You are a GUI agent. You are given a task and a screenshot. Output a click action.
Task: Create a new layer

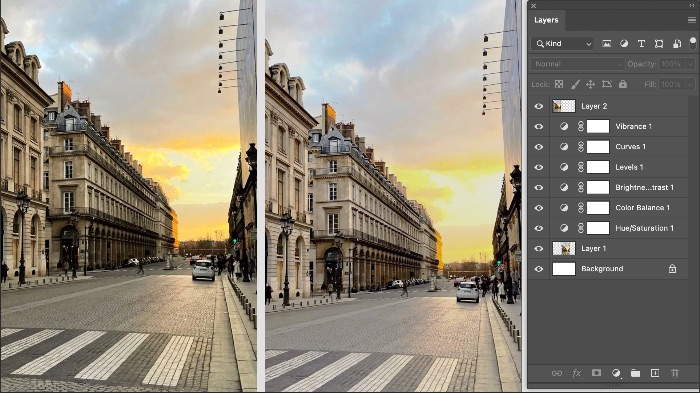coord(655,373)
